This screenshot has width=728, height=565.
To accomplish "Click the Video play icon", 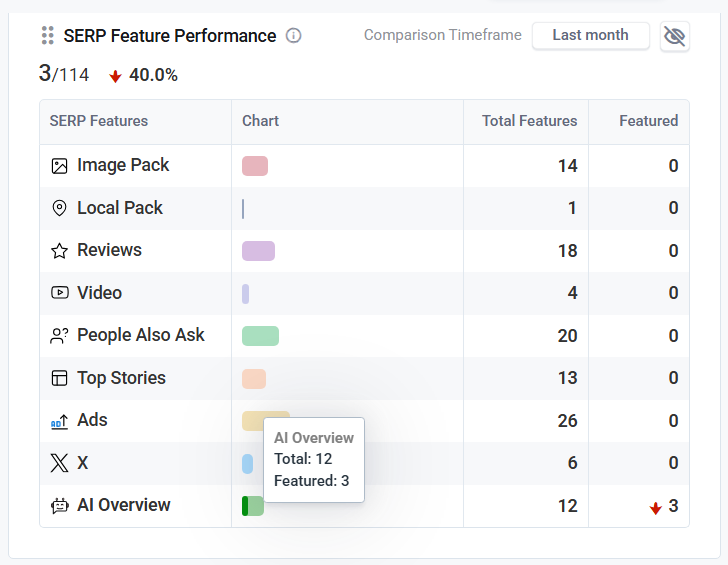I will tap(59, 293).
